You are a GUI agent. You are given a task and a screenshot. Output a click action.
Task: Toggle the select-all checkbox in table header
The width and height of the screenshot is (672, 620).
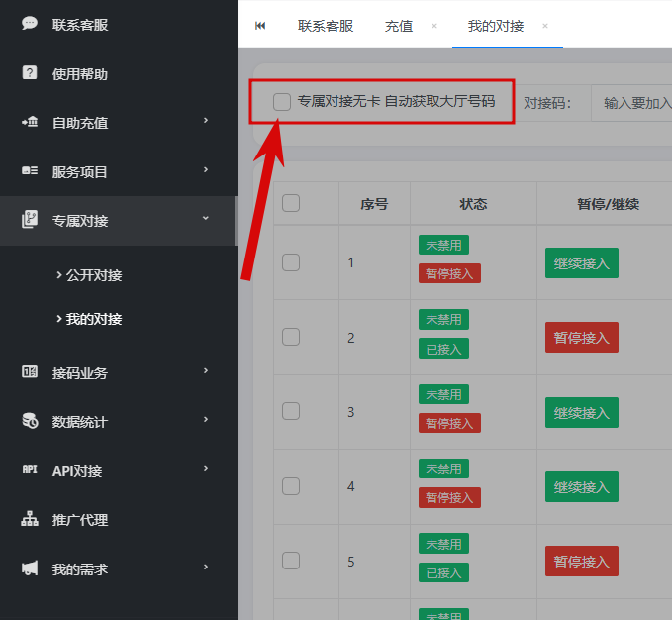point(291,203)
